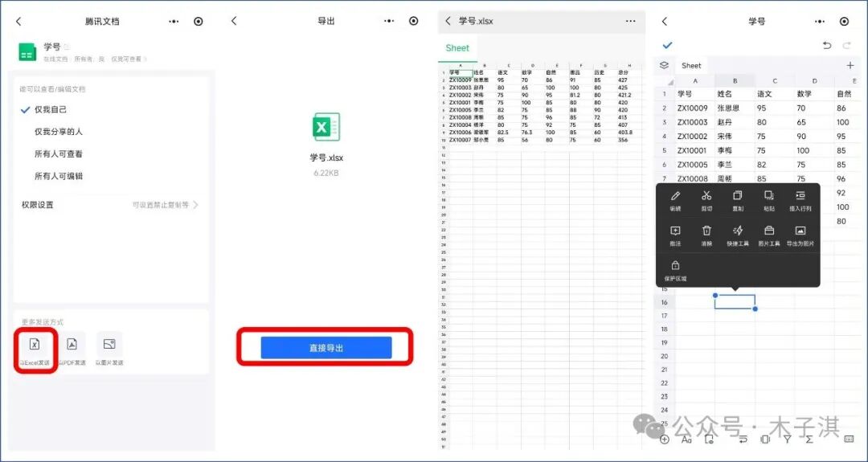Open Aa text format in bottom toolbar
868x462 pixels.
pos(686,440)
